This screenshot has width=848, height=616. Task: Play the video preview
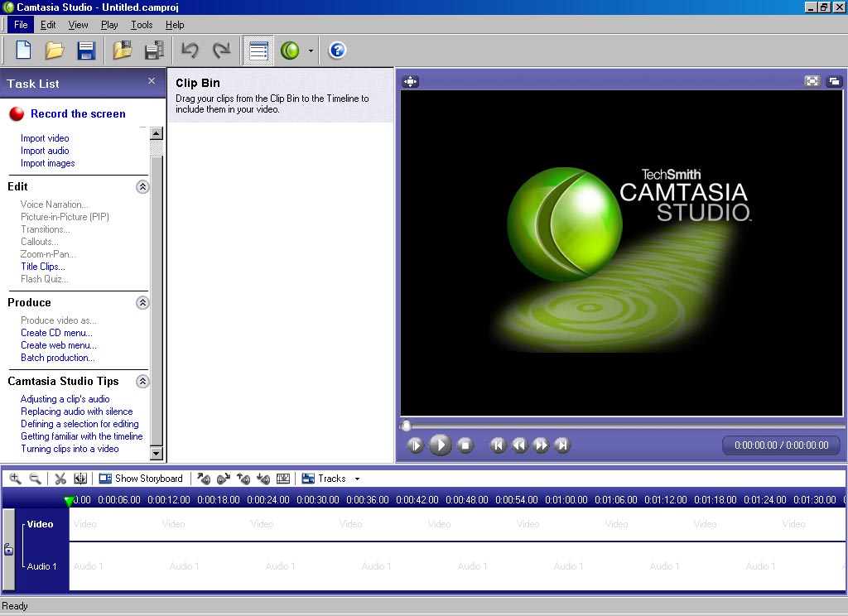441,445
